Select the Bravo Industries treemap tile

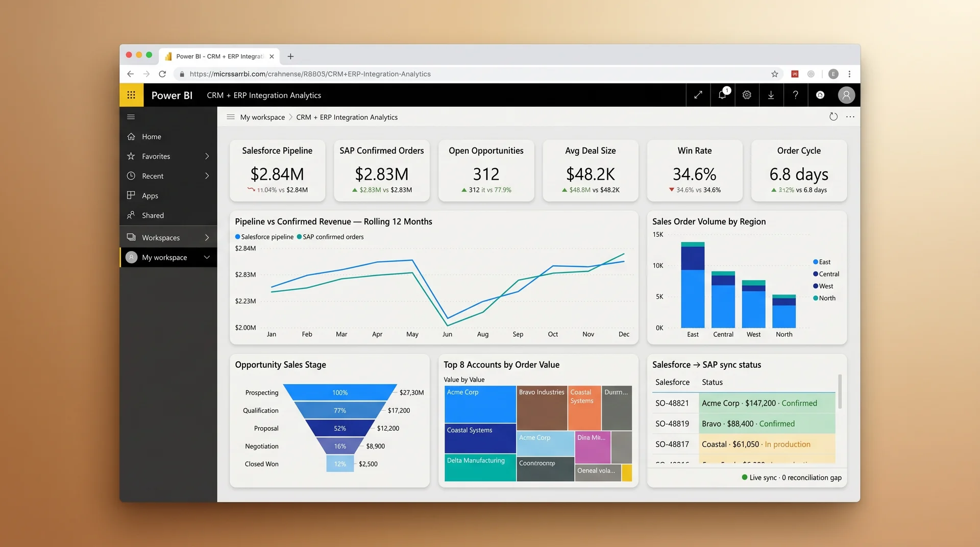[x=542, y=408]
